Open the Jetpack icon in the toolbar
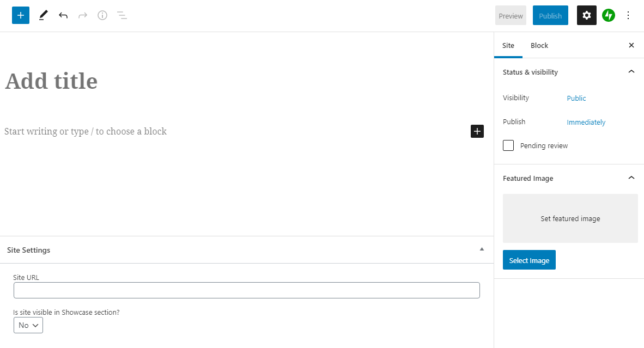 (609, 15)
